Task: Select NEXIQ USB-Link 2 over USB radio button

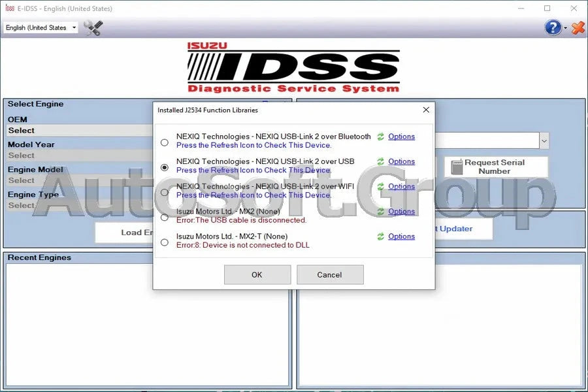Action: pos(164,167)
